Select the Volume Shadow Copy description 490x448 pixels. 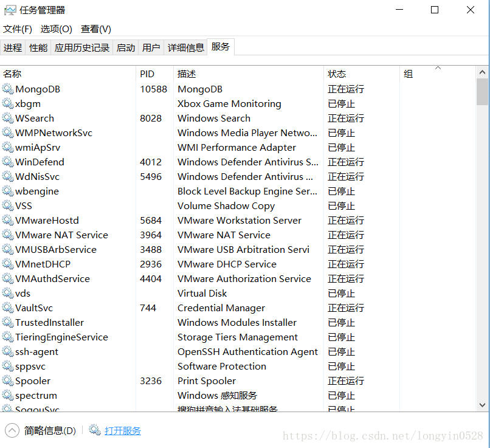pyautogui.click(x=226, y=206)
